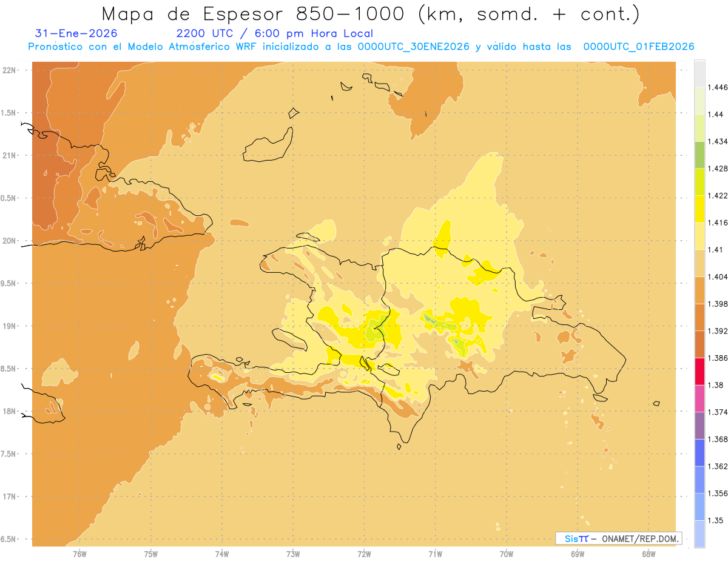The image size is (728, 562).
Task: Click the latitude label "7.5N"
Action: coord(9,454)
